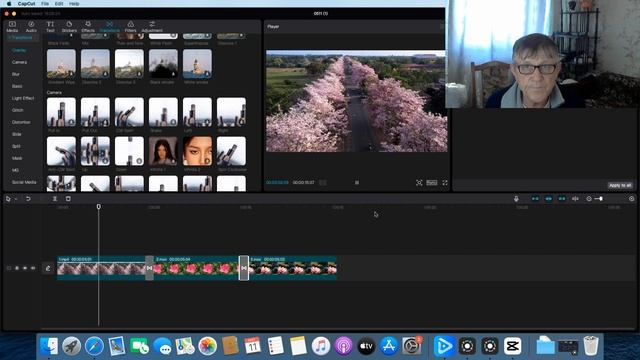The width and height of the screenshot is (640, 360).
Task: Launch CapCut from the Dock
Action: 512,346
